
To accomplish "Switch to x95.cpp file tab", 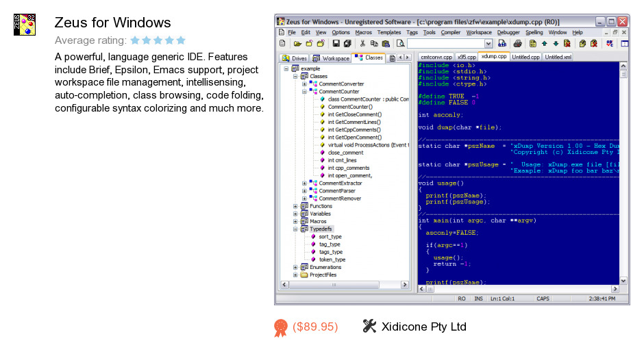I will [x=467, y=57].
